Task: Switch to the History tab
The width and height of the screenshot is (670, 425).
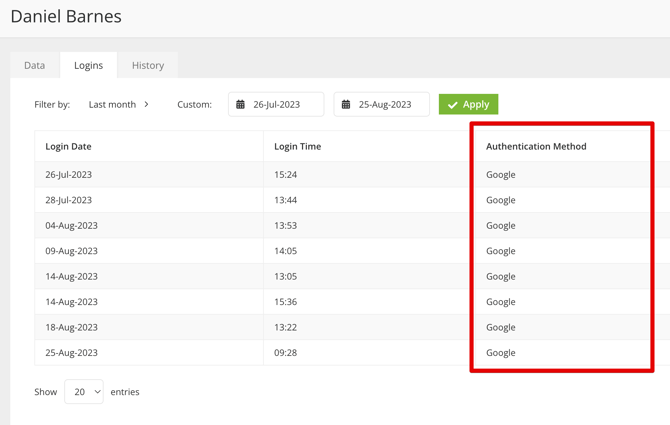Action: coord(148,65)
